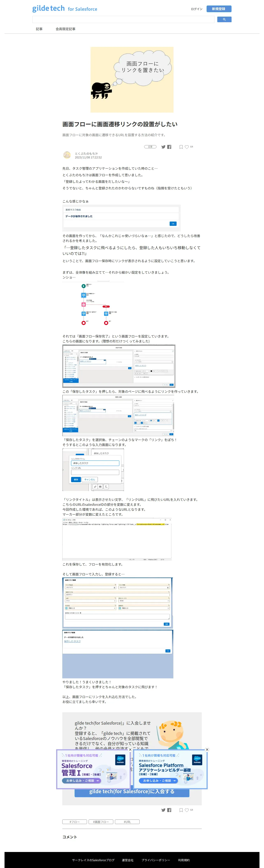Open 運営会社 footer link
Image resolution: width=264 pixels, height=868 pixels.
128,860
